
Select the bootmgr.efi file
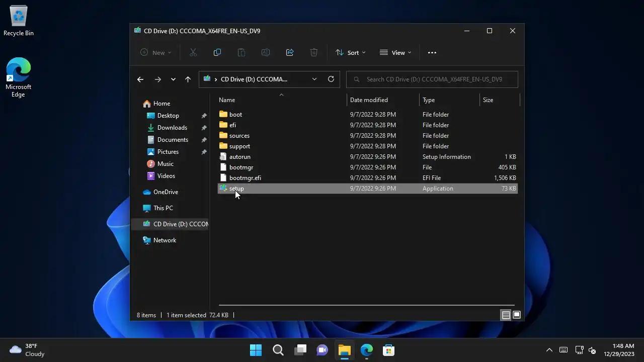[x=367, y=178]
